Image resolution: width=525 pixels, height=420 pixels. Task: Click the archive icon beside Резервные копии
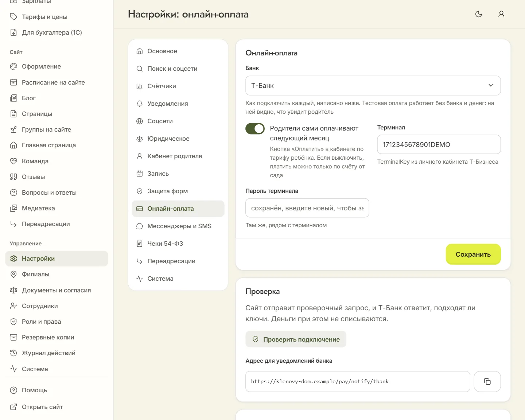click(13, 337)
